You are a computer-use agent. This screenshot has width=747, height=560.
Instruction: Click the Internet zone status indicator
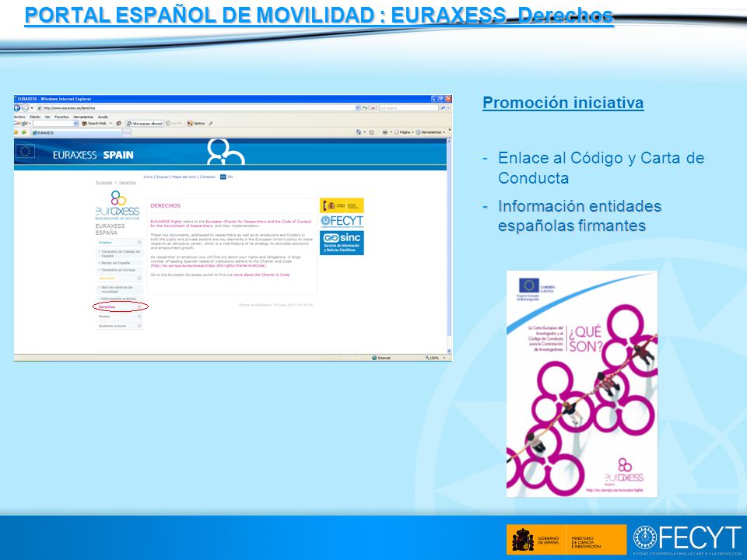point(381,358)
